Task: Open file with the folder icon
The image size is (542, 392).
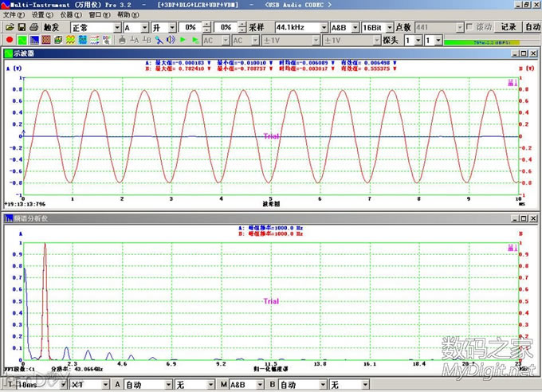Action: (x=8, y=27)
